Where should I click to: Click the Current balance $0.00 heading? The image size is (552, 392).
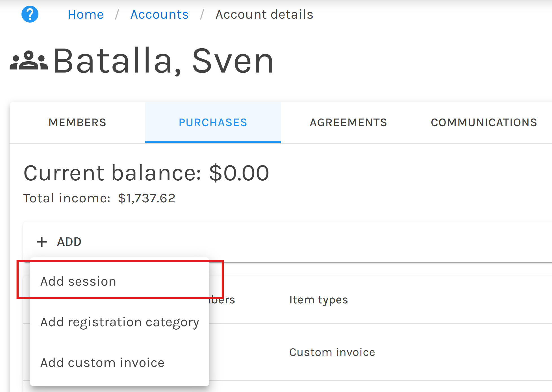[146, 173]
